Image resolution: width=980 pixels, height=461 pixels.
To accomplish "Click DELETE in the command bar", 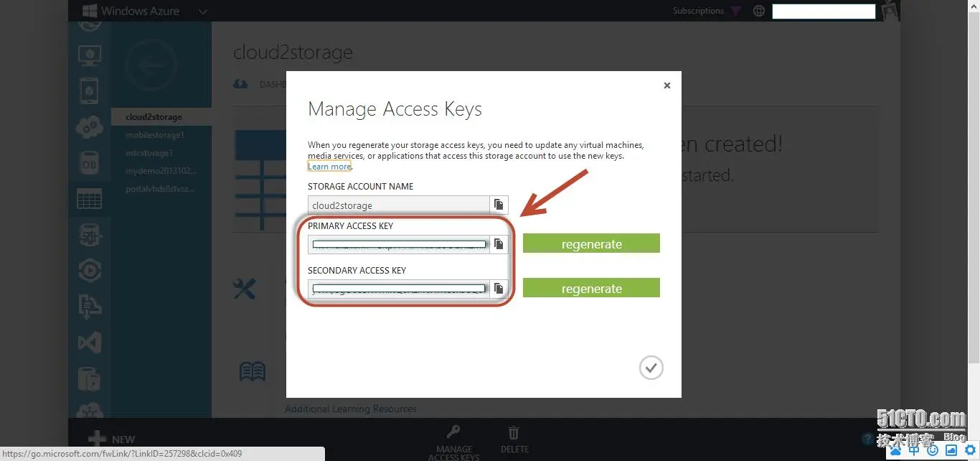I will 514,439.
